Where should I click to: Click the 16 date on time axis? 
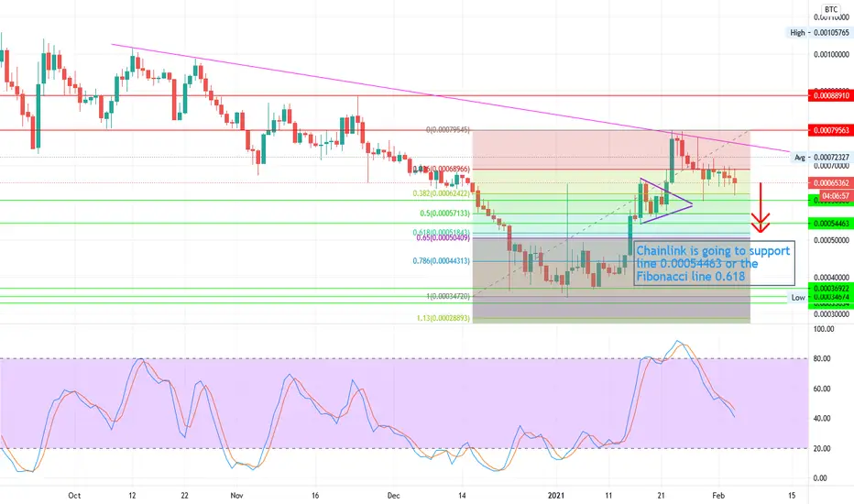point(315,495)
